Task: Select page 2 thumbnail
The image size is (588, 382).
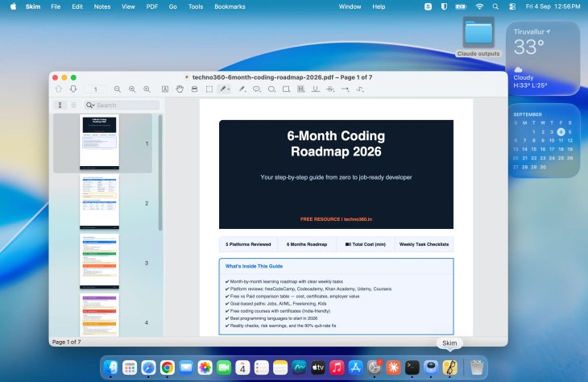Action: (99, 201)
